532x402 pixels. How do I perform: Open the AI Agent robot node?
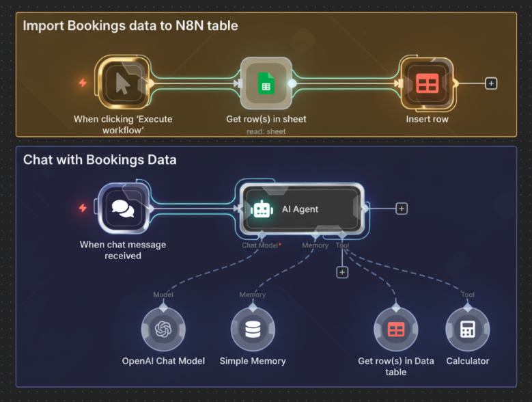tap(300, 209)
